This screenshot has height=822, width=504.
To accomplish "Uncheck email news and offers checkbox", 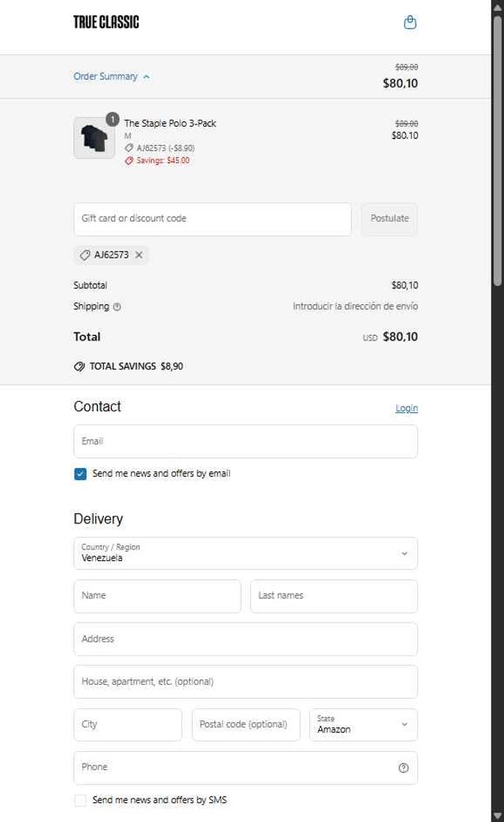I will point(80,474).
